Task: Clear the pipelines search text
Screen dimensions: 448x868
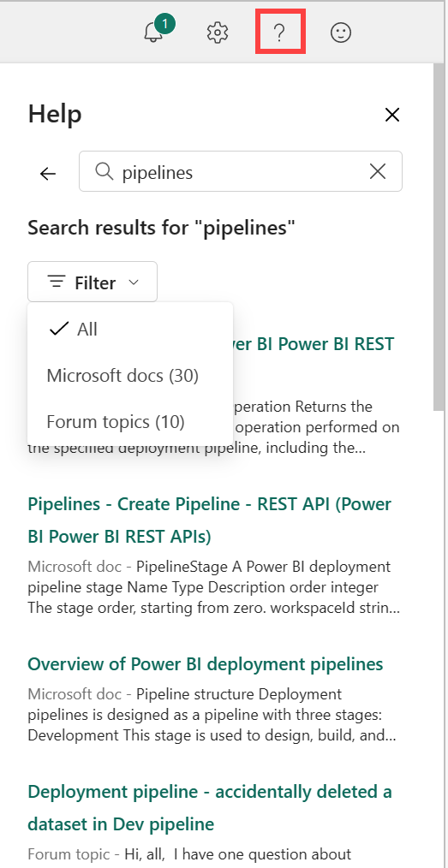Action: point(378,172)
